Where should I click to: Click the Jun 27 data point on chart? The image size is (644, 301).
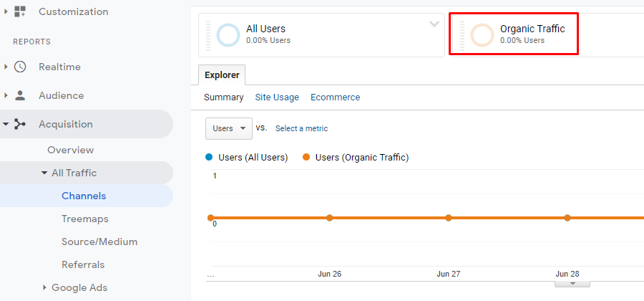(x=449, y=218)
